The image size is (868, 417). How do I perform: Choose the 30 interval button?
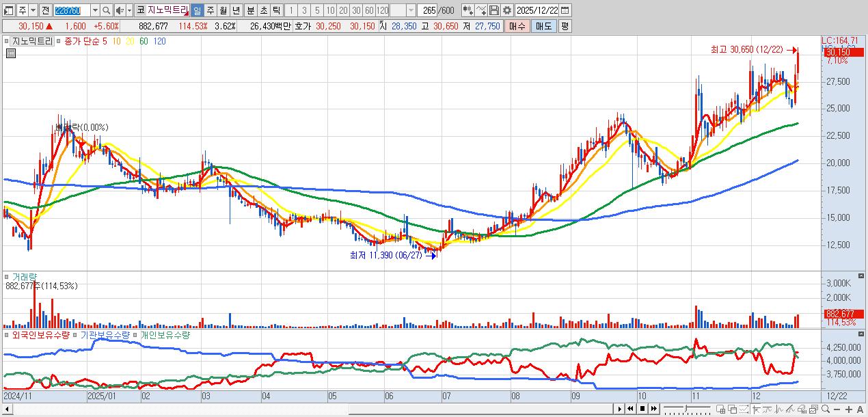click(356, 10)
